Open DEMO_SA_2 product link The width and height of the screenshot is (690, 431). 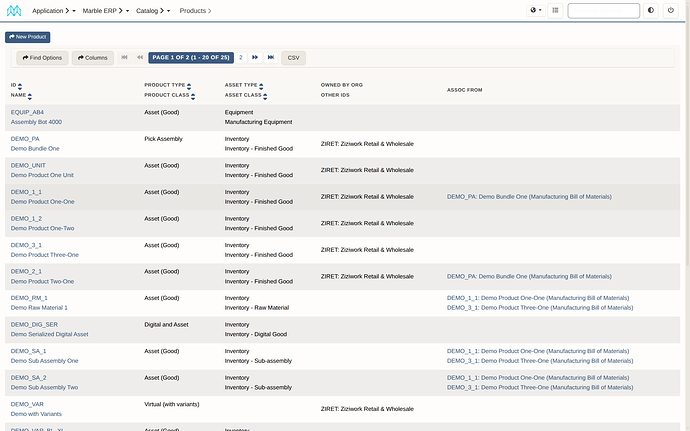point(29,378)
